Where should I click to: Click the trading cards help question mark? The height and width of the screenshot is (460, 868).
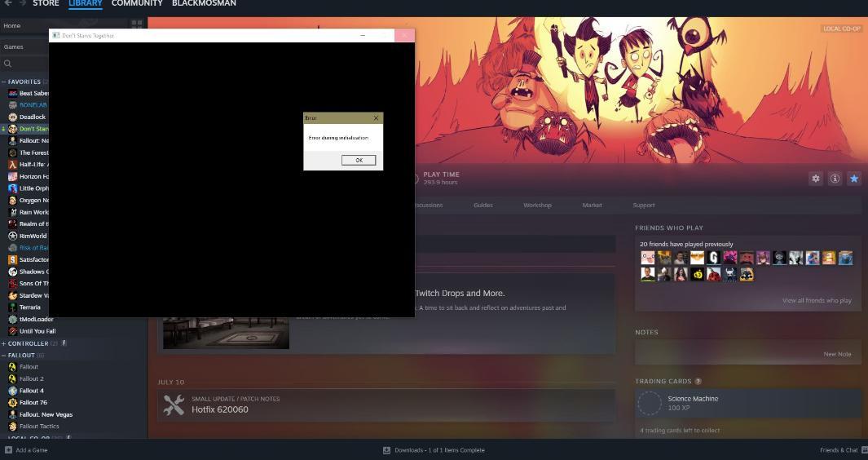pos(698,381)
